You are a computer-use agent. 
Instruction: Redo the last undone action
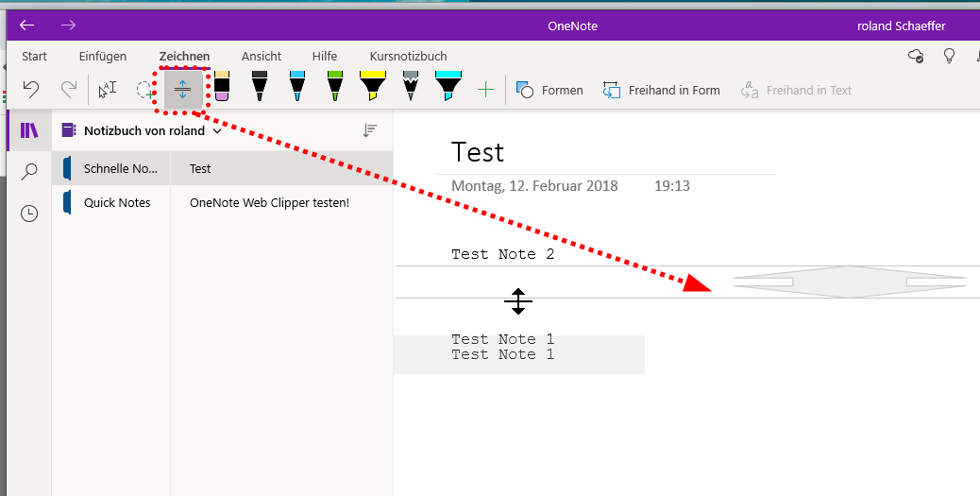(69, 90)
